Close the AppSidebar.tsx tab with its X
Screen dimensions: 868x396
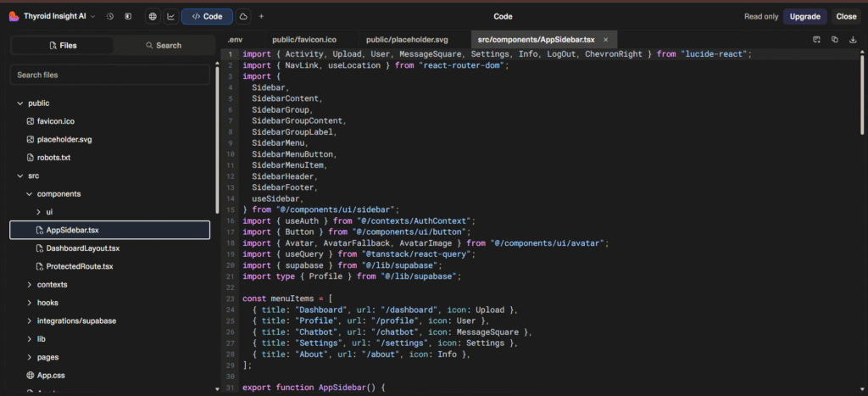(x=605, y=40)
